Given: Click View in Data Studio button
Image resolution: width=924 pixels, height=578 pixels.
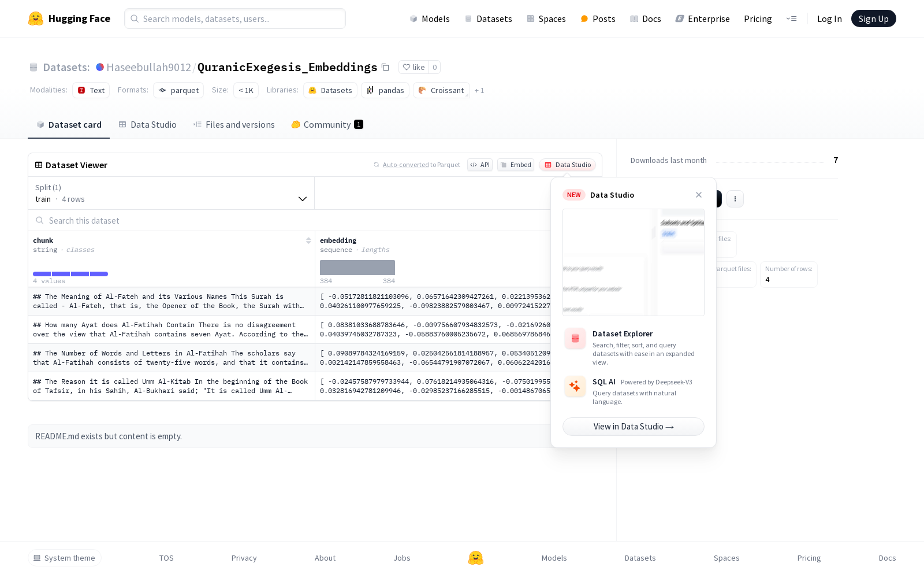Looking at the screenshot, I should [x=634, y=427].
